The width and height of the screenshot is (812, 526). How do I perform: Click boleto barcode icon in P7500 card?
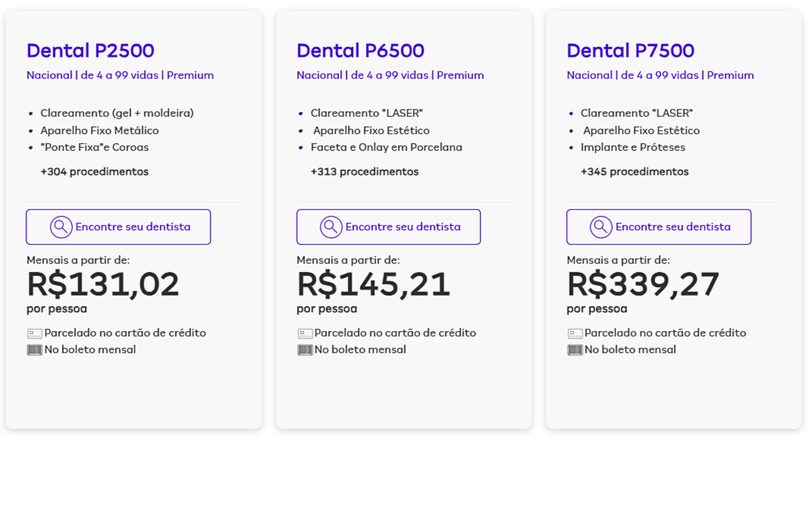point(575,350)
